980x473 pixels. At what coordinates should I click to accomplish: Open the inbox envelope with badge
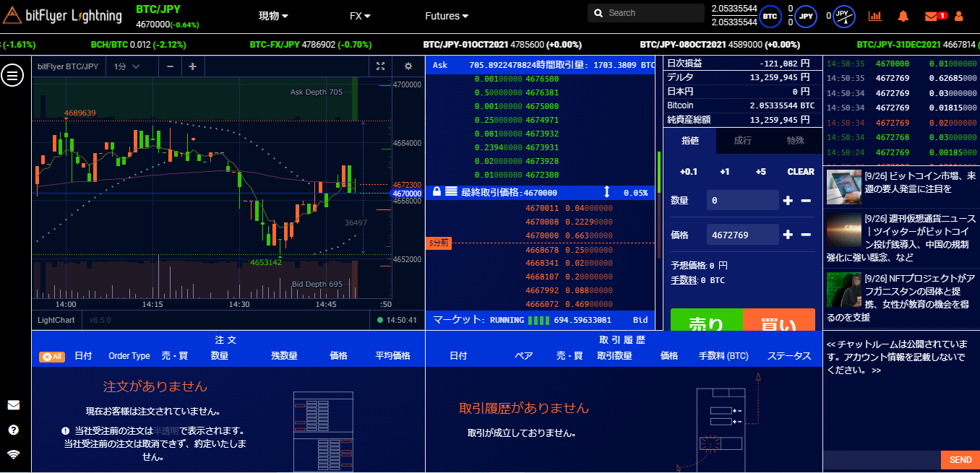tap(935, 15)
